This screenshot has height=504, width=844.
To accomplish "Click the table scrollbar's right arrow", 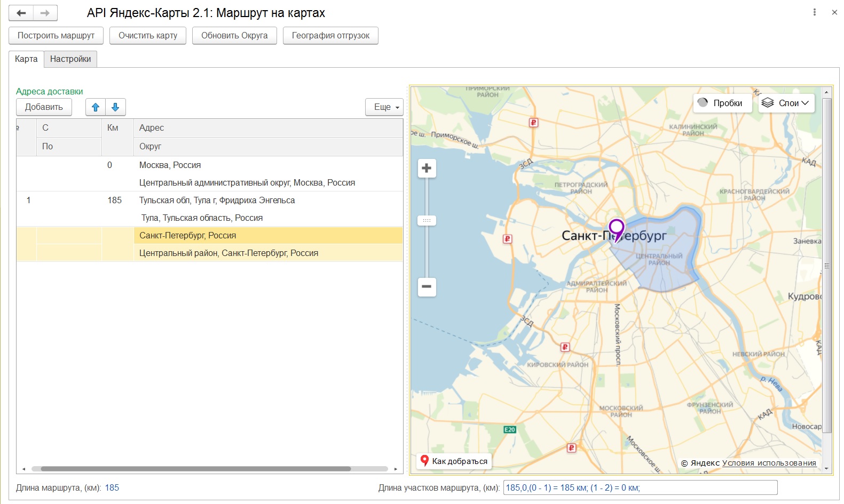I will click(x=396, y=469).
